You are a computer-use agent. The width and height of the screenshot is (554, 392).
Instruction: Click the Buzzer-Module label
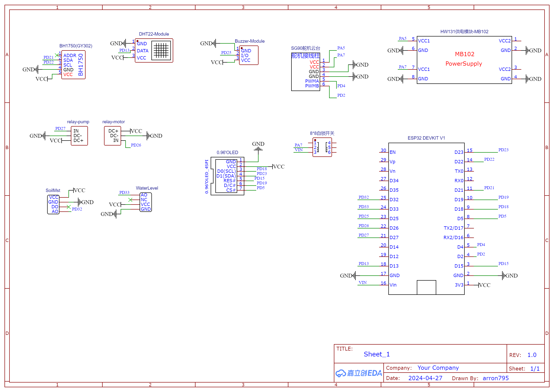coord(250,41)
